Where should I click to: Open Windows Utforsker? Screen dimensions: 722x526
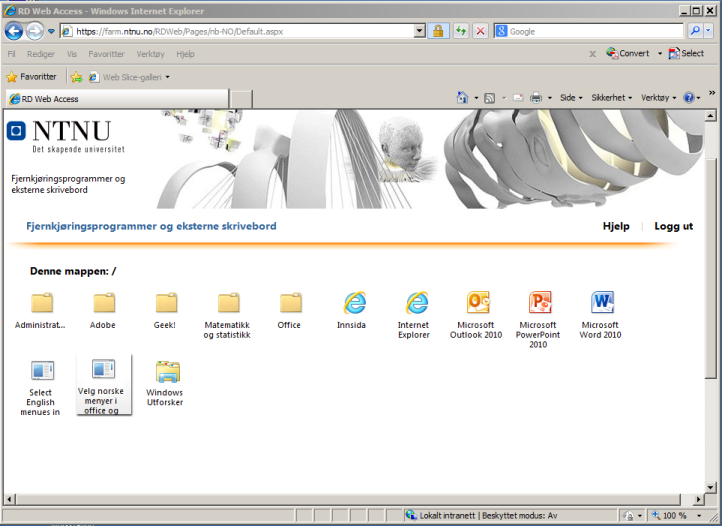(x=166, y=384)
